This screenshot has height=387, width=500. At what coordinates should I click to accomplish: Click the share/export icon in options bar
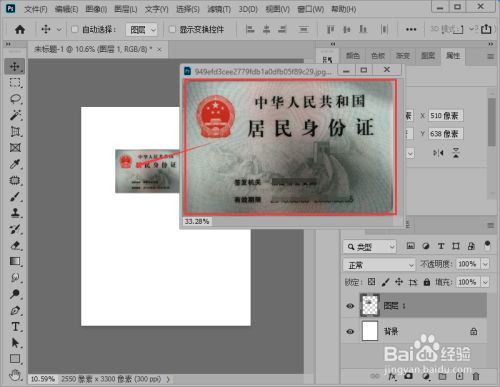pyautogui.click(x=486, y=29)
